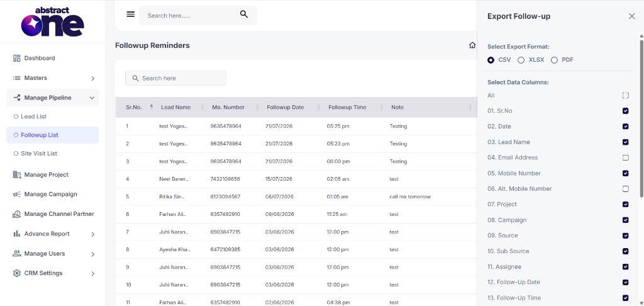Screen dimensions: 644x306
Task: Click the Advance Report bar chart icon
Action: click(17, 234)
